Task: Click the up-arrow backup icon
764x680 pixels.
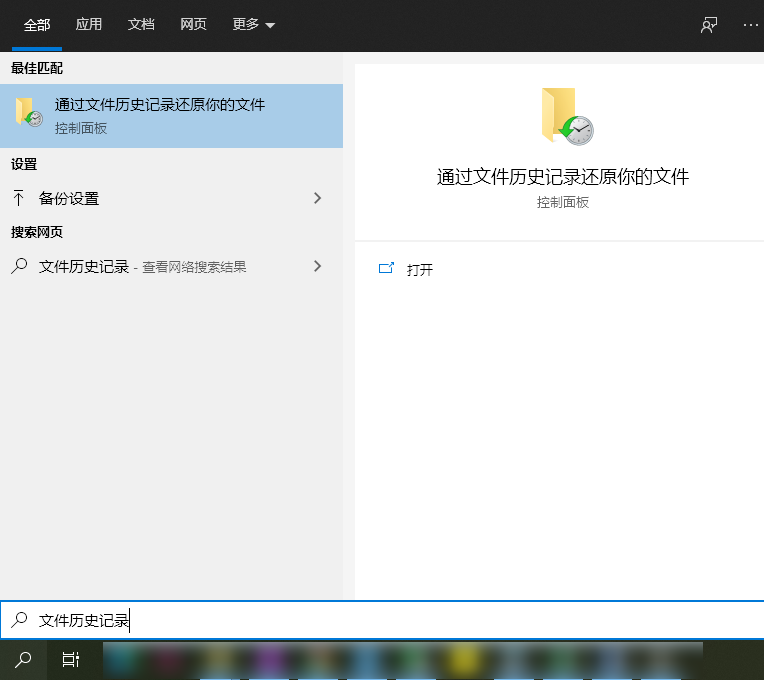Action: (19, 198)
